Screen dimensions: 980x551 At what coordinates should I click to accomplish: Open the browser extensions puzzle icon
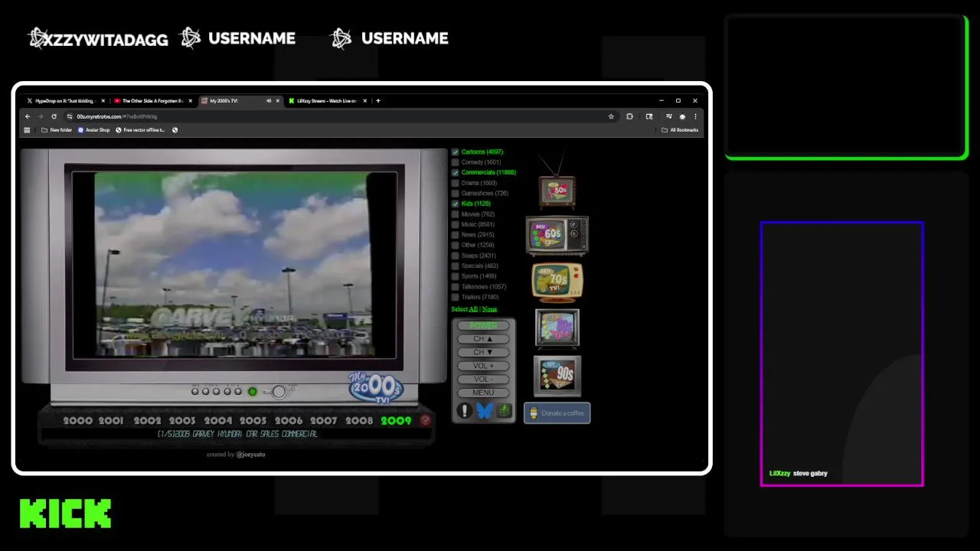[x=629, y=116]
